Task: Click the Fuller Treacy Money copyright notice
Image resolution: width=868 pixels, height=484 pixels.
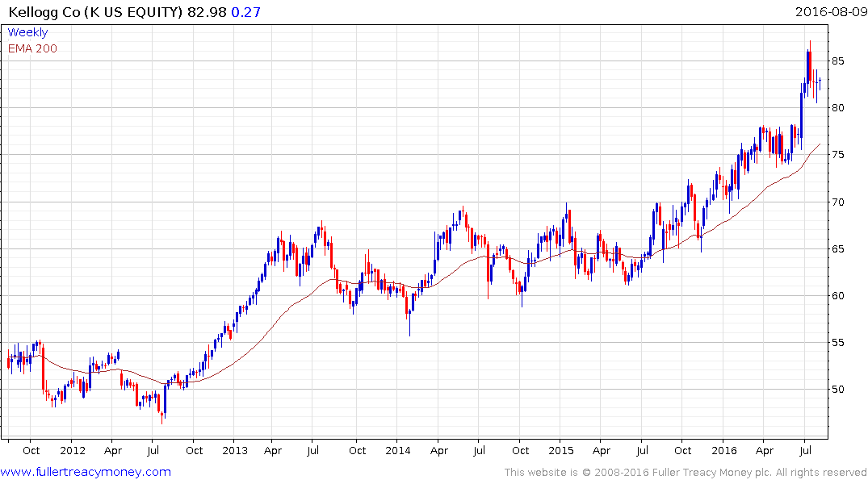Action: click(686, 473)
